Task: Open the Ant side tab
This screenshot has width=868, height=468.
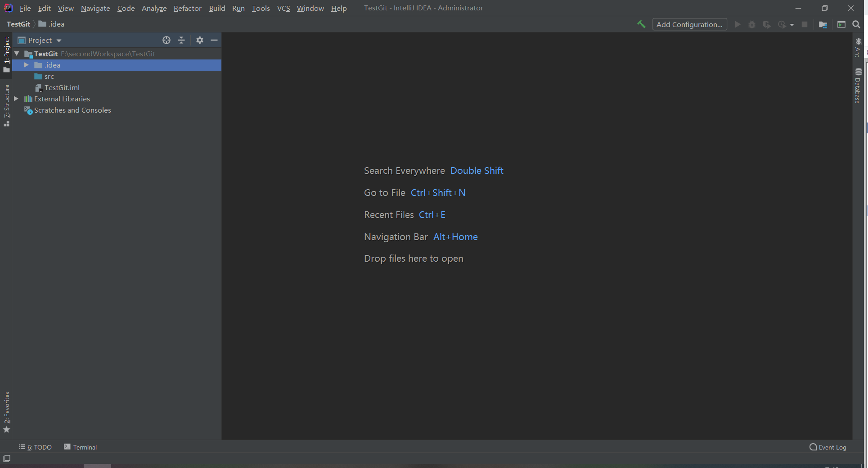Action: click(858, 47)
